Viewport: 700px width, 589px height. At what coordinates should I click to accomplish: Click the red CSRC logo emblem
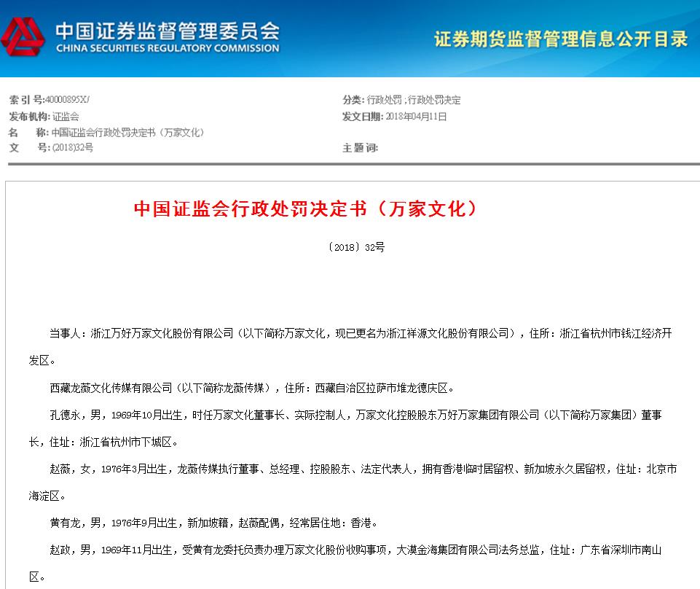click(x=23, y=37)
